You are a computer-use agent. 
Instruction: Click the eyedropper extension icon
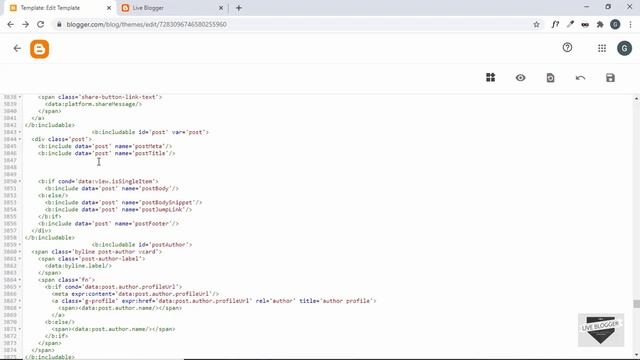click(570, 24)
